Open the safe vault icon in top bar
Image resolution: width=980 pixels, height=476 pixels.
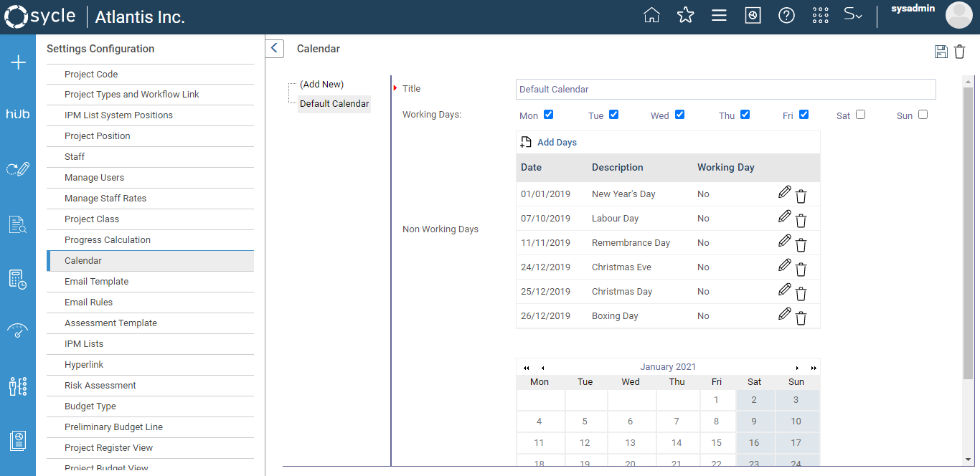[x=753, y=15]
